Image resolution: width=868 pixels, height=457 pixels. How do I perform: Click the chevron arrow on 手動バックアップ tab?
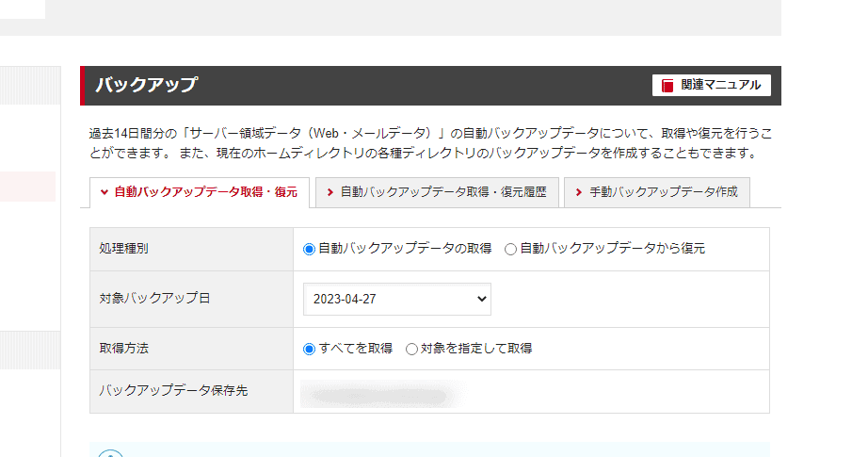point(578,192)
